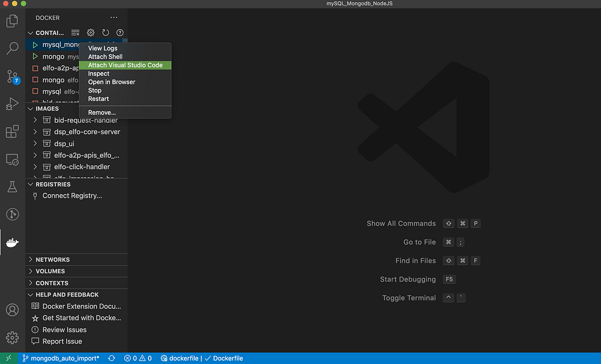Expand the elfo-click-handler image chevron
601x364 pixels.
(35, 166)
